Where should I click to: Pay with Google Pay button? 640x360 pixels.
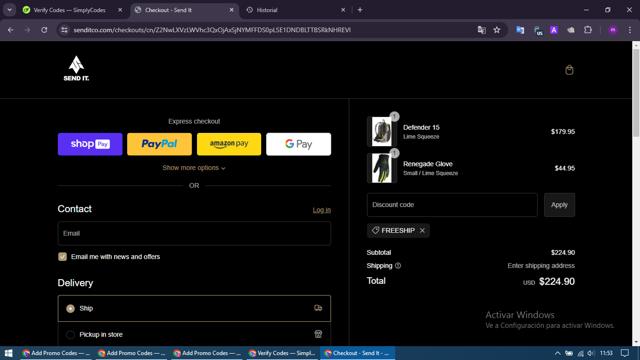point(298,144)
